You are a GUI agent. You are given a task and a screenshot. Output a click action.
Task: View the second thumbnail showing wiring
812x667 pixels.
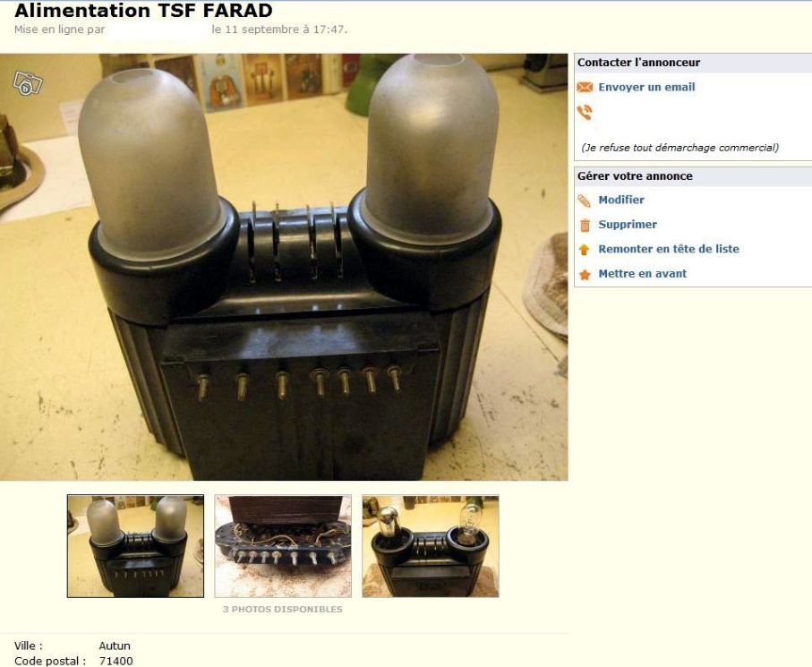tap(283, 546)
